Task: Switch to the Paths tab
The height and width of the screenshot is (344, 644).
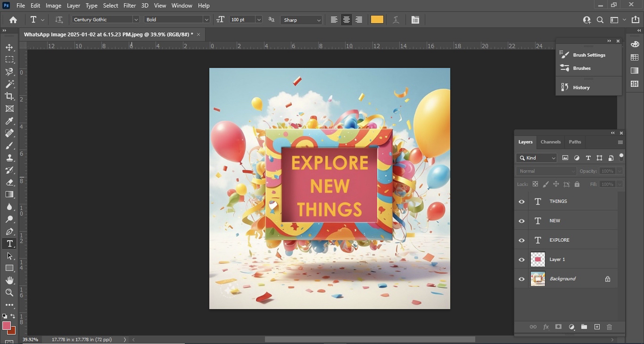Action: pos(575,142)
